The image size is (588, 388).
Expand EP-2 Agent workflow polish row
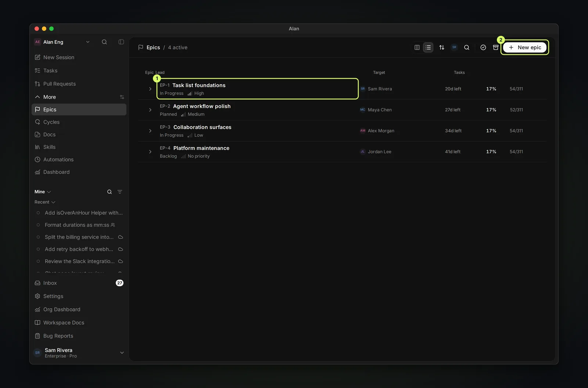(150, 110)
